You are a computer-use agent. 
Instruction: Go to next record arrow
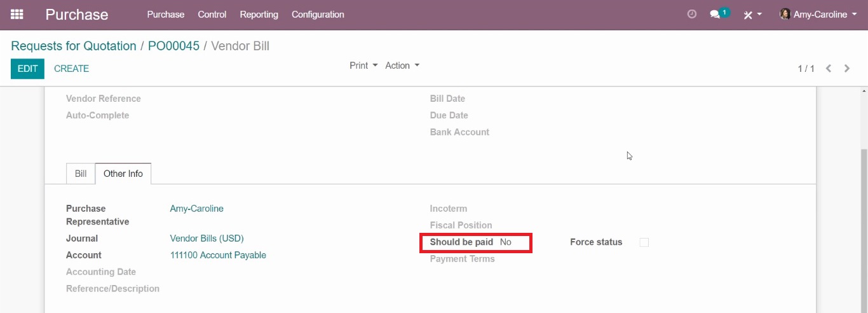847,68
